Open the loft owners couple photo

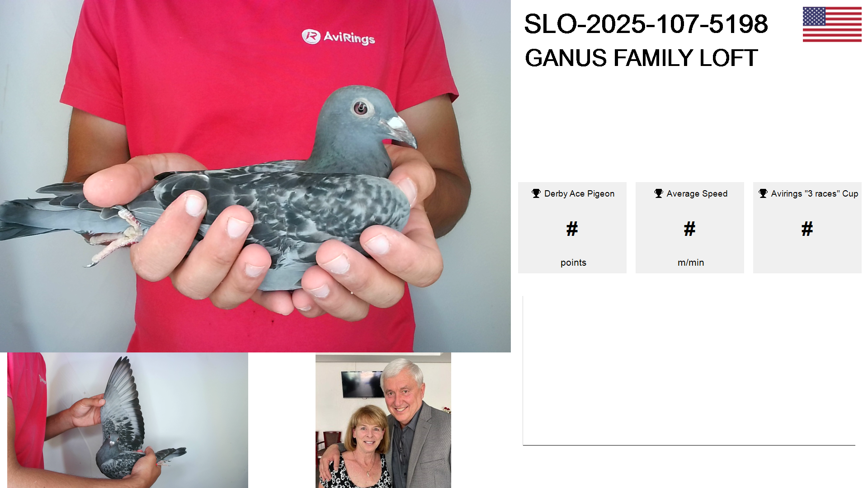tap(383, 421)
